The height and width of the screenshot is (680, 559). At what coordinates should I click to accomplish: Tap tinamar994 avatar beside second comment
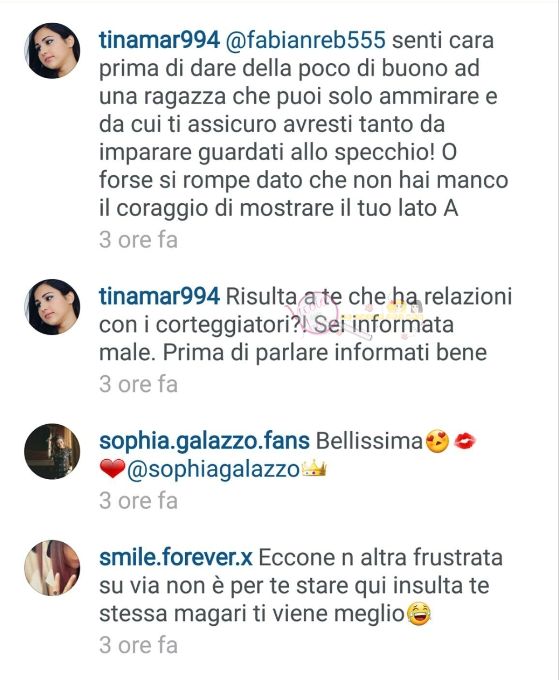[52, 307]
